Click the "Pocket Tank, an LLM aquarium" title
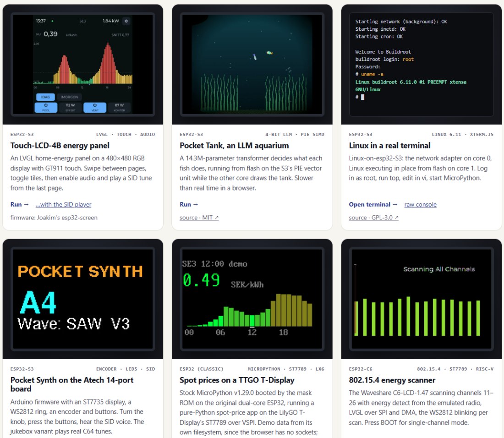Screen dimensions: 504x438 coord(234,146)
